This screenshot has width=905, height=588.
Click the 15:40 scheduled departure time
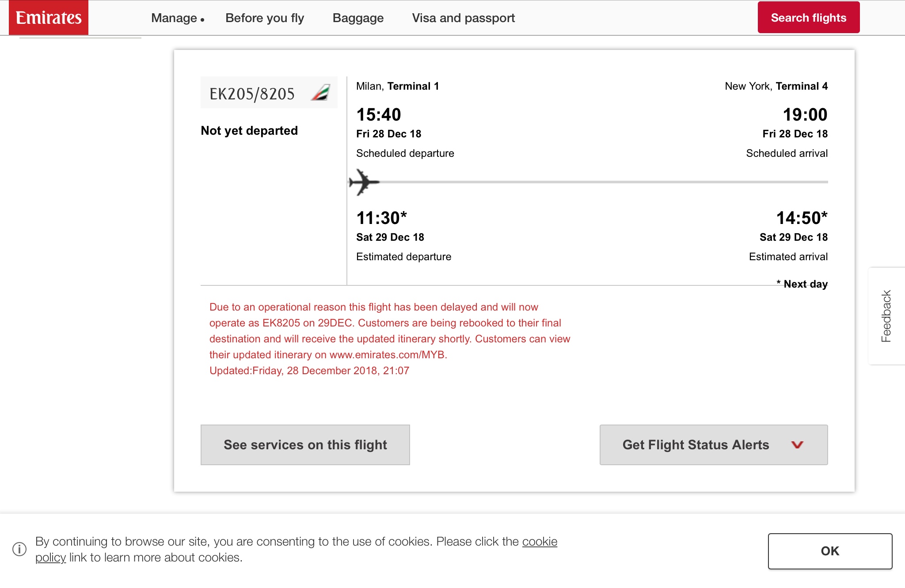coord(379,115)
